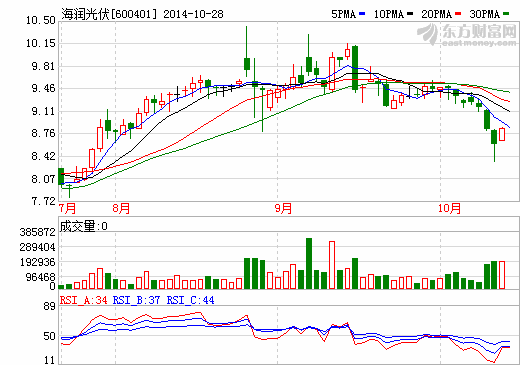Click the tallest green volume bar

pos(309,263)
